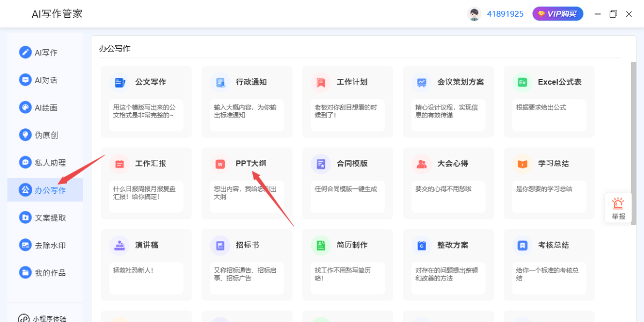
Task: Click the account number 41891925
Action: coord(505,14)
